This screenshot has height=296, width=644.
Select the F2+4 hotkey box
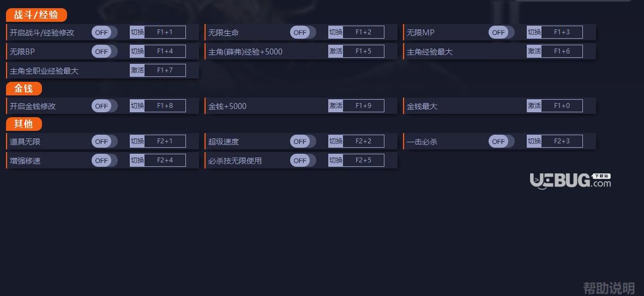165,160
